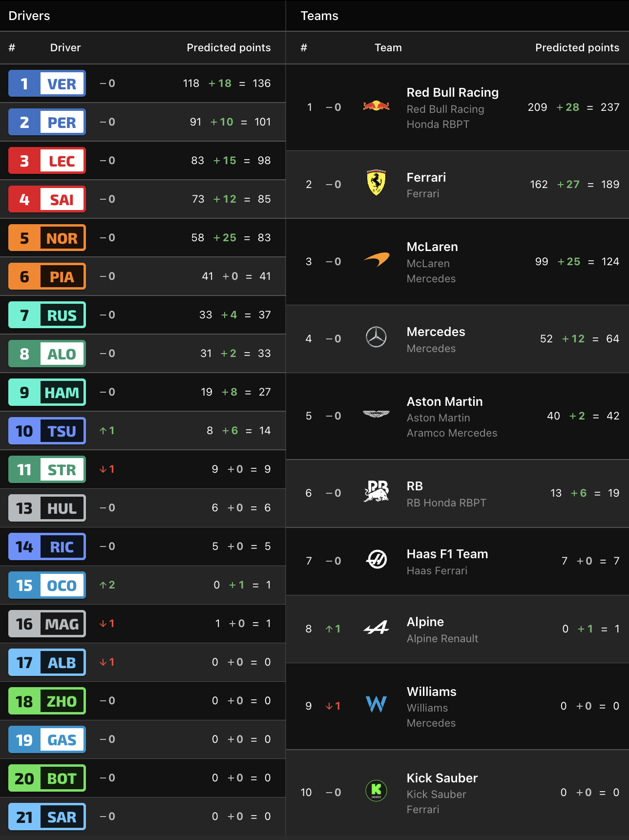This screenshot has width=629, height=840.
Task: Select the HAM driver tag
Action: (47, 392)
